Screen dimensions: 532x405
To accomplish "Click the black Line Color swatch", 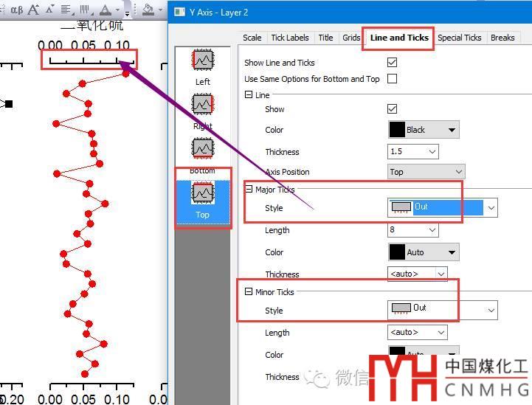I will pyautogui.click(x=397, y=130).
